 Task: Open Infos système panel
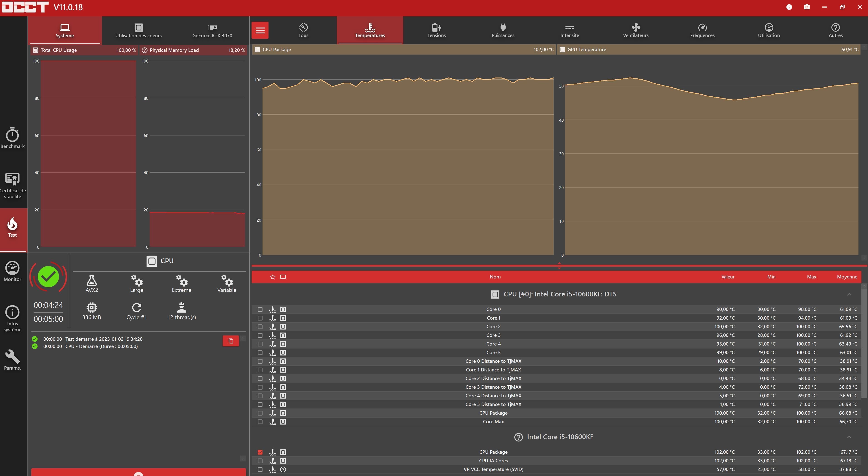click(12, 318)
